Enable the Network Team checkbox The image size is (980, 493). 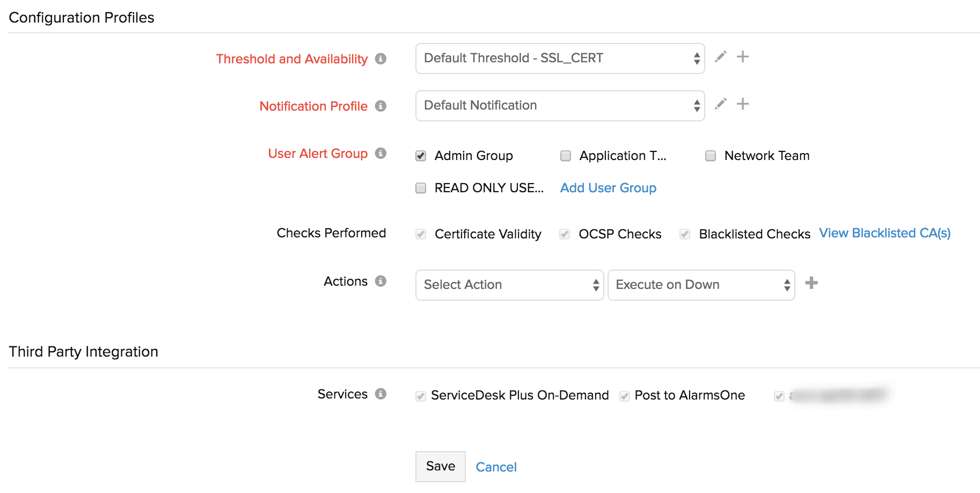711,156
